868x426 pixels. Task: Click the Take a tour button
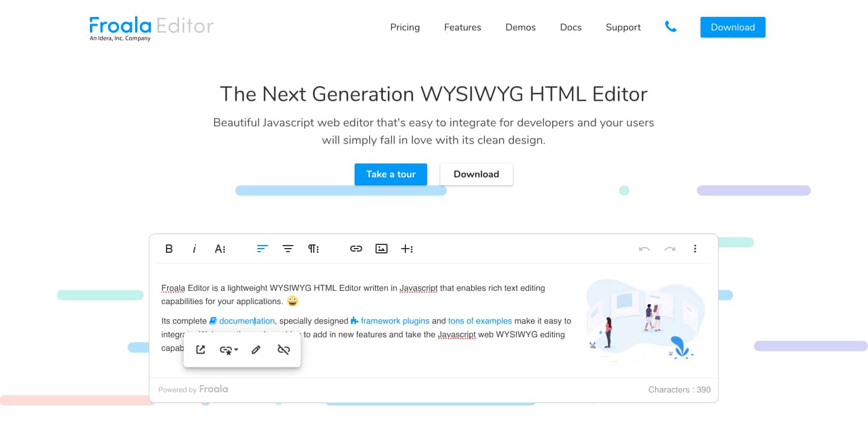coord(391,174)
